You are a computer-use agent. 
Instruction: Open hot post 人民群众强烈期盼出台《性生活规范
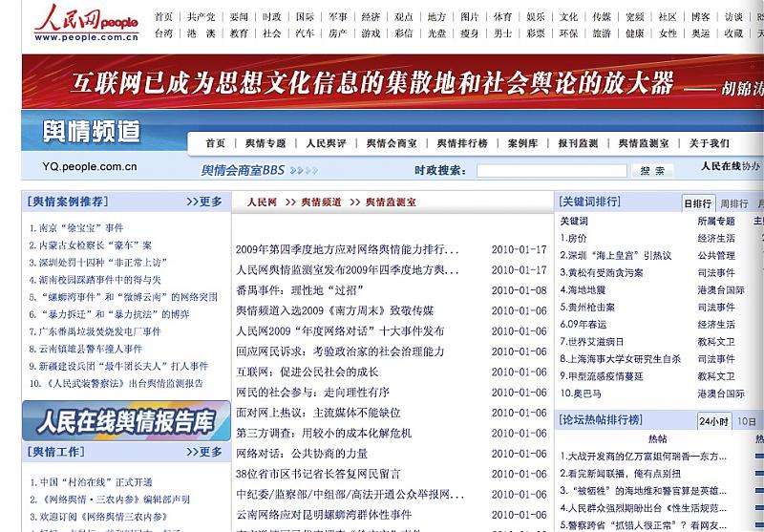click(x=643, y=507)
